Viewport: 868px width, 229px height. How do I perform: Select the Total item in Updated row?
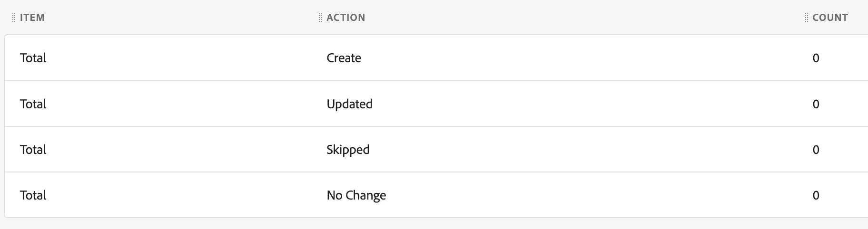(33, 104)
